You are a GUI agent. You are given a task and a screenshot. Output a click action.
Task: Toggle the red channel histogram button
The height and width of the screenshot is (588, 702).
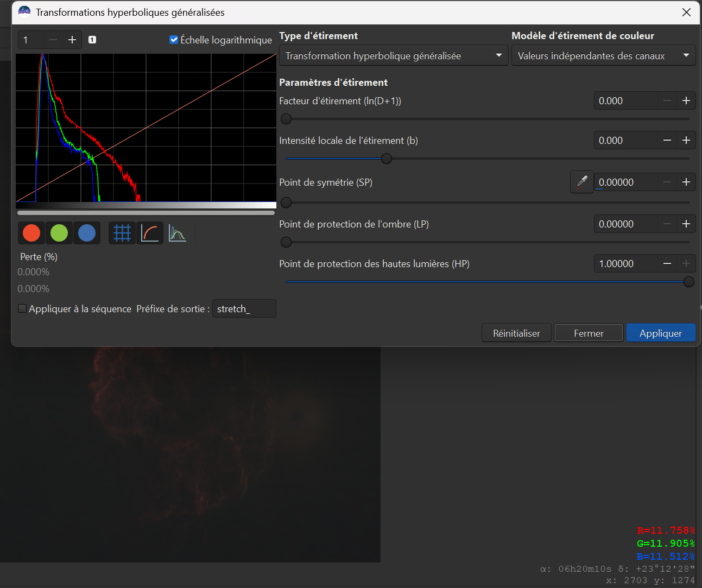point(31,233)
